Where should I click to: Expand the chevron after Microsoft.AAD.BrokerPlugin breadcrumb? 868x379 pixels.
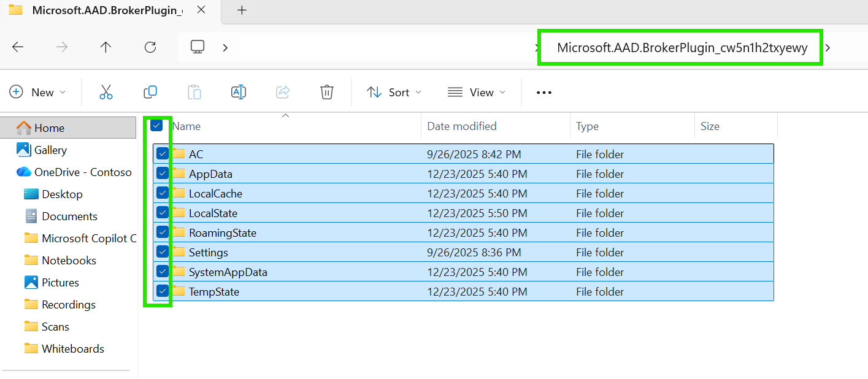[828, 47]
